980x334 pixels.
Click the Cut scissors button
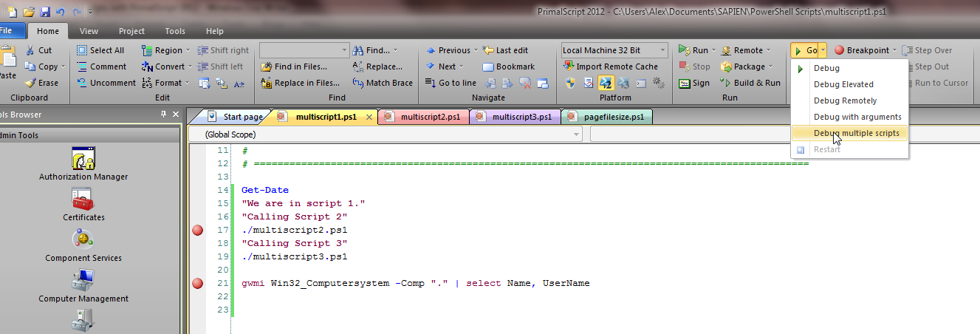[39, 50]
